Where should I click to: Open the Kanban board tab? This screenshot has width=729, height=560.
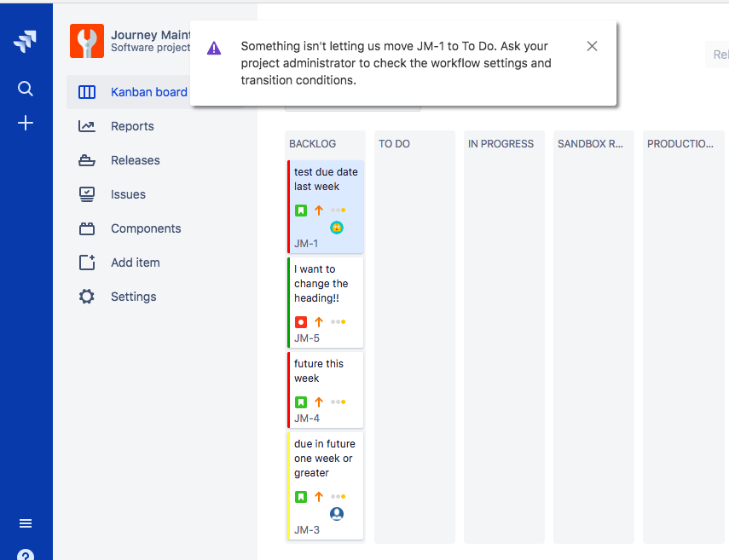(148, 92)
